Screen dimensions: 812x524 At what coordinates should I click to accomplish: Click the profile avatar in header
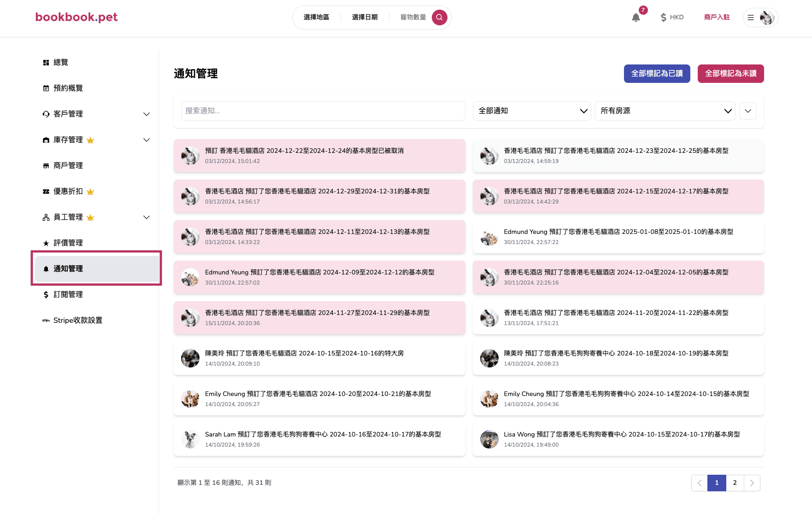coord(767,17)
